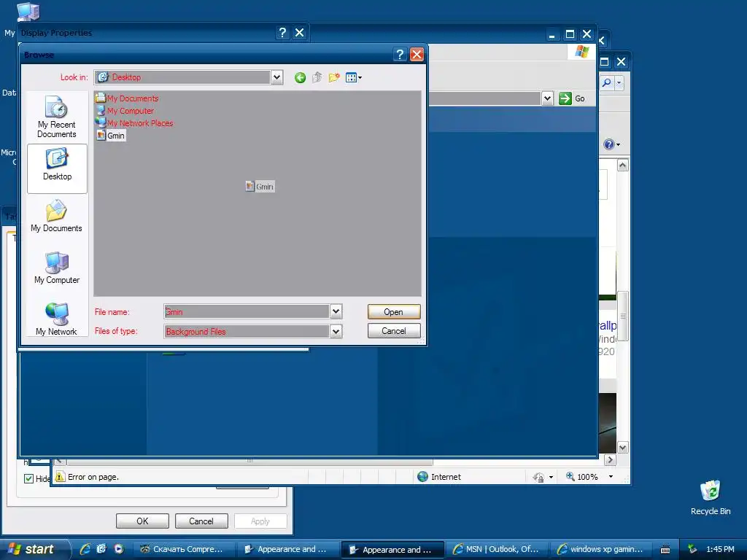Open the 100% zoom level control

(582, 477)
